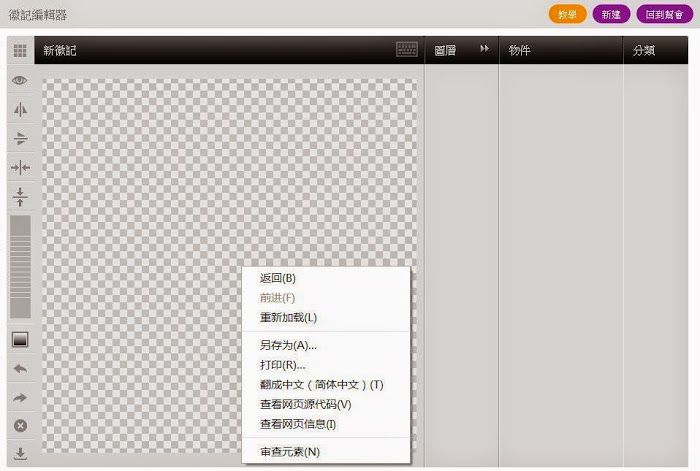Screen dimensions: 700x471
Task: Collapse layers panel with double arrows
Action: 484,49
